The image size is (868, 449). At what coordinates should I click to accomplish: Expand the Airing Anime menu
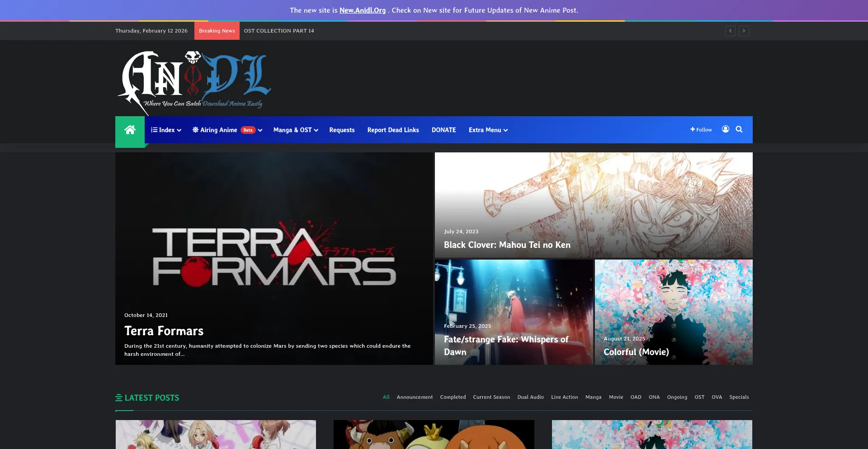[x=227, y=130]
